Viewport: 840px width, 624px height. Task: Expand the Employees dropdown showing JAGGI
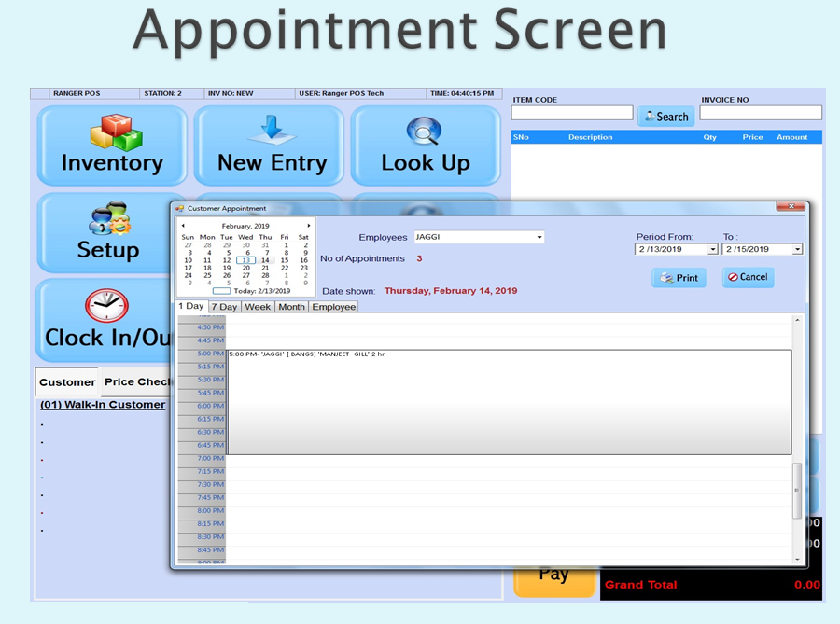[539, 238]
